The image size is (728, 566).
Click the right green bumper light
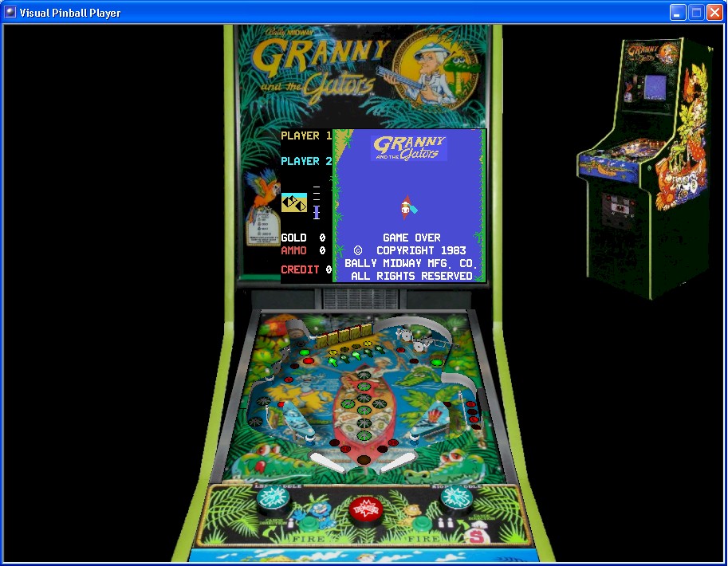pyautogui.click(x=436, y=362)
